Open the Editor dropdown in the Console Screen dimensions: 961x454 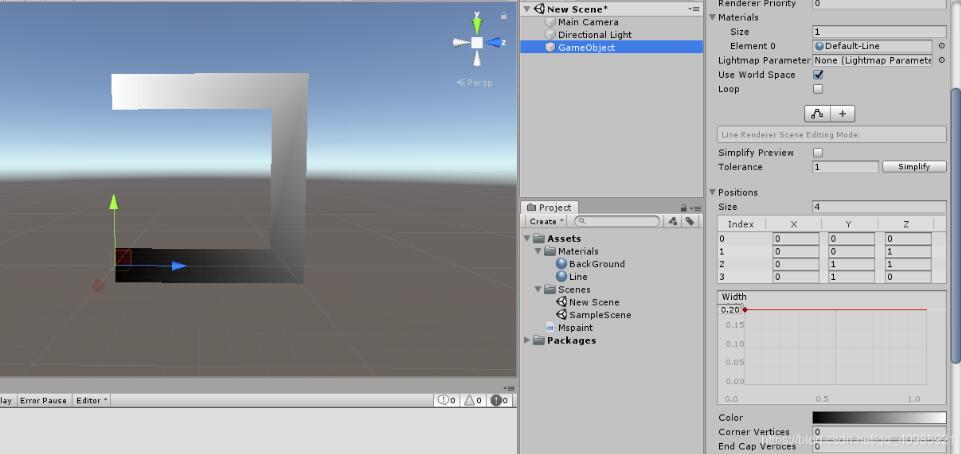[91, 401]
